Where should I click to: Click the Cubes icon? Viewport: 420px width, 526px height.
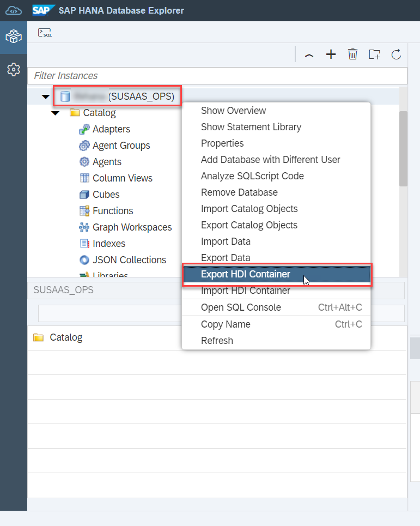(84, 195)
